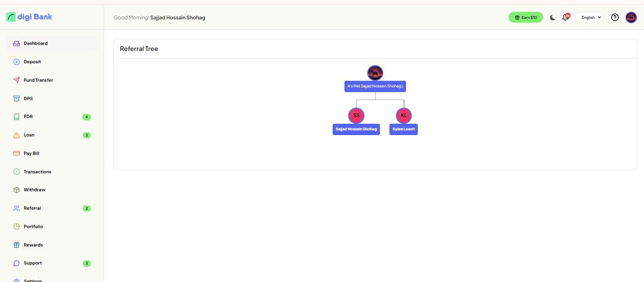Click the root user photo in tree

(x=375, y=73)
